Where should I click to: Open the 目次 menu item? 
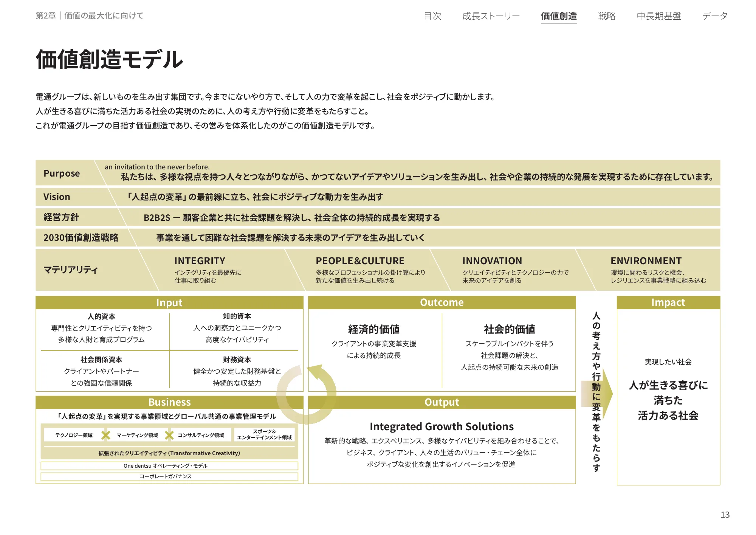(x=432, y=16)
